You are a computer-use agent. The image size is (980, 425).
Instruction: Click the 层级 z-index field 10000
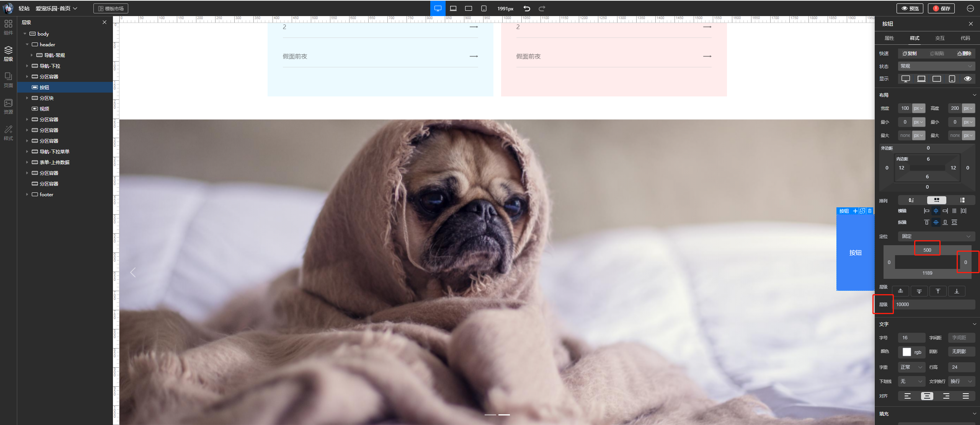(934, 305)
